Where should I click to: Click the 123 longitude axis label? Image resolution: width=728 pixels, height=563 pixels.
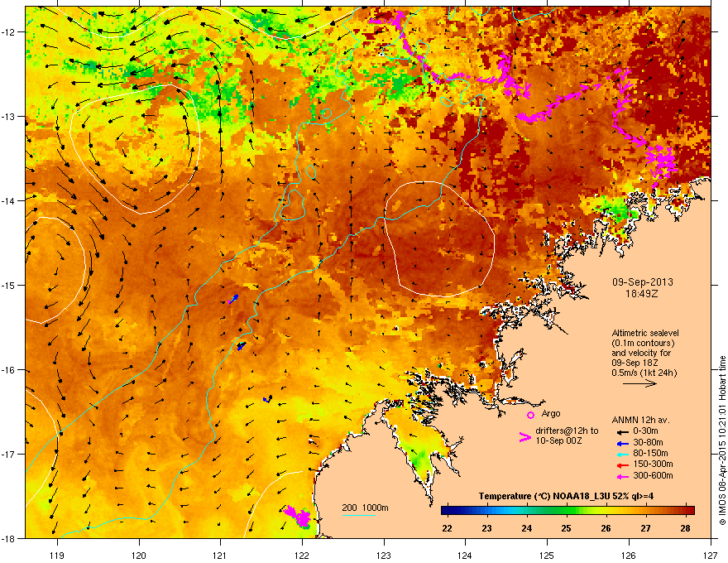384,555
